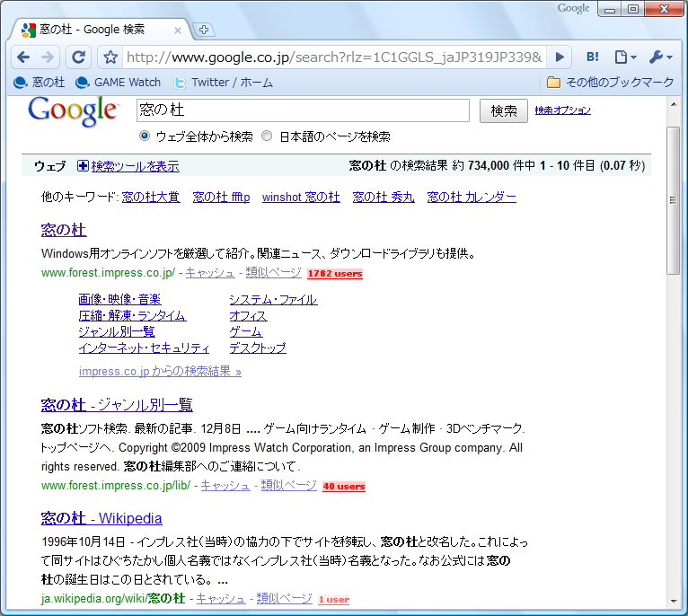Click the 40 users badge
Image resolution: width=688 pixels, height=616 pixels.
point(344,487)
